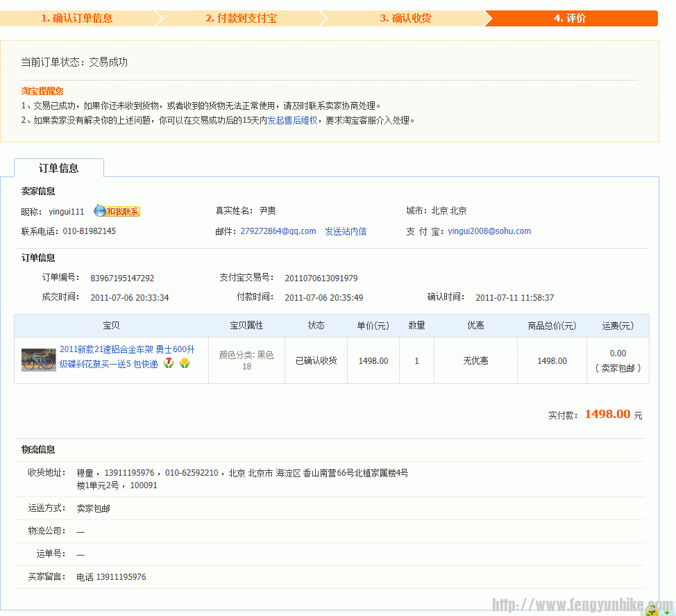This screenshot has width=676, height=616.
Task: Click the green download arrow in the corner
Action: coord(665,611)
